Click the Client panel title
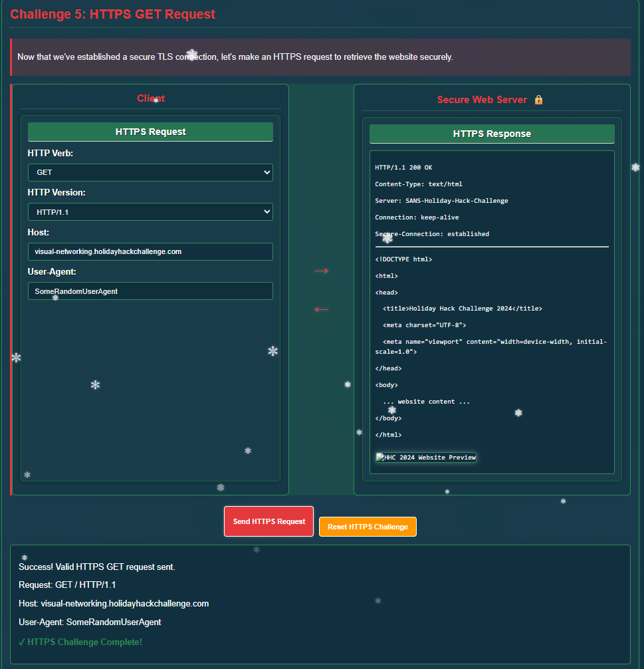The width and height of the screenshot is (644, 669). click(151, 98)
